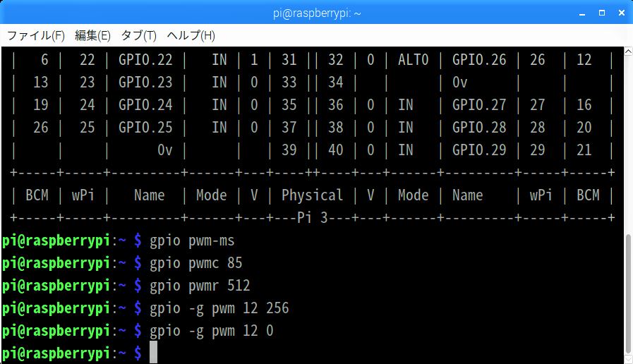This screenshot has height=364, width=633.
Task: Open the ファイル(F) menu
Action: coord(35,35)
